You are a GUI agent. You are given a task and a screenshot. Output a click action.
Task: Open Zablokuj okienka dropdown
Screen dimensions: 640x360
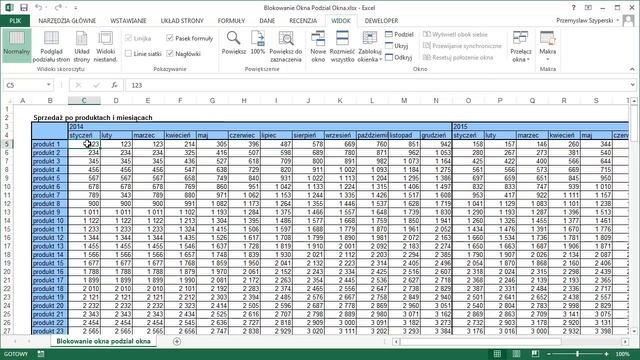(369, 47)
